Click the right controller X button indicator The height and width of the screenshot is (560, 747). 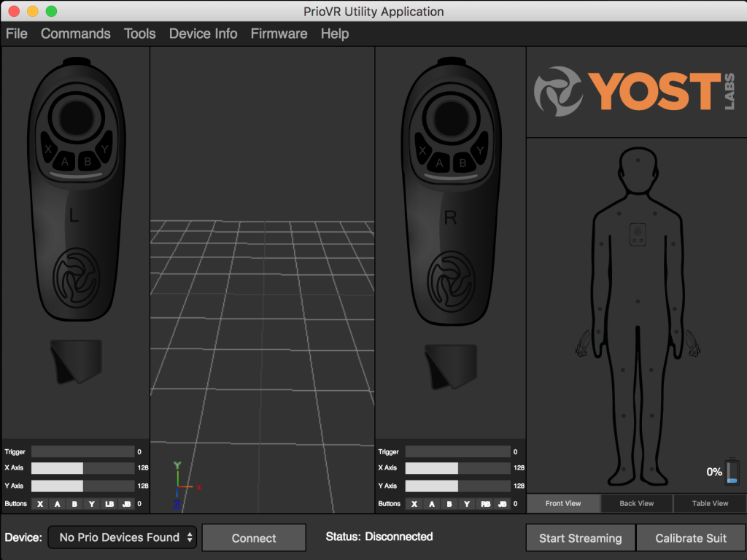tap(414, 504)
